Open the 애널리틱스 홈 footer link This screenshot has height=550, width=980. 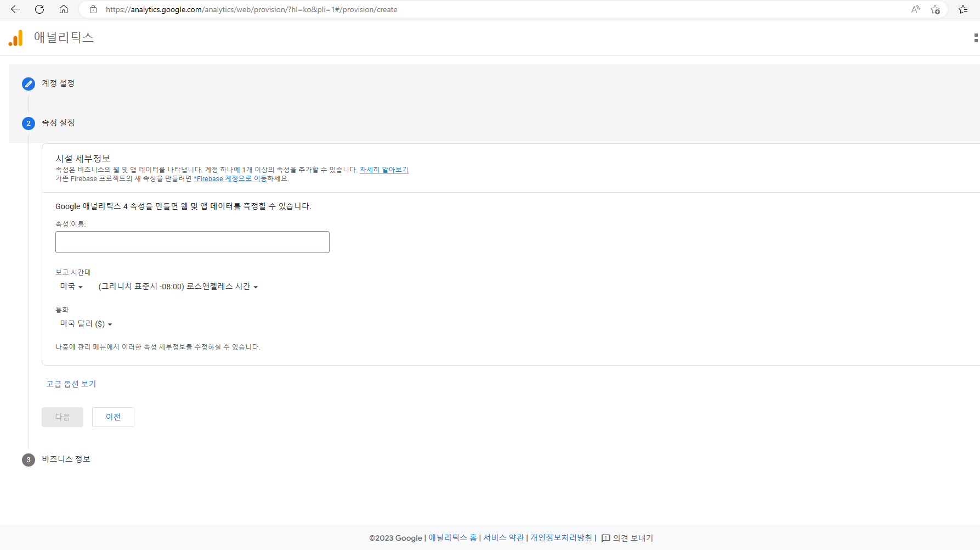452,538
